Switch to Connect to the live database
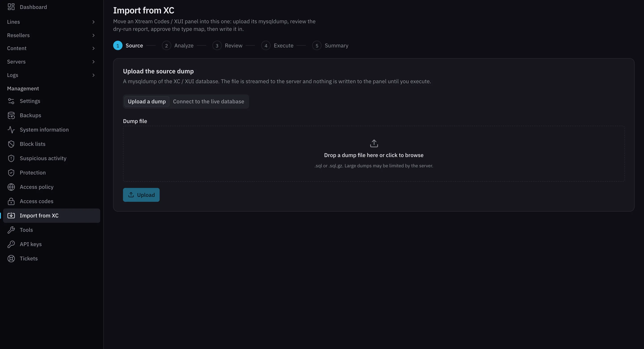Image resolution: width=644 pixels, height=349 pixels. point(208,102)
